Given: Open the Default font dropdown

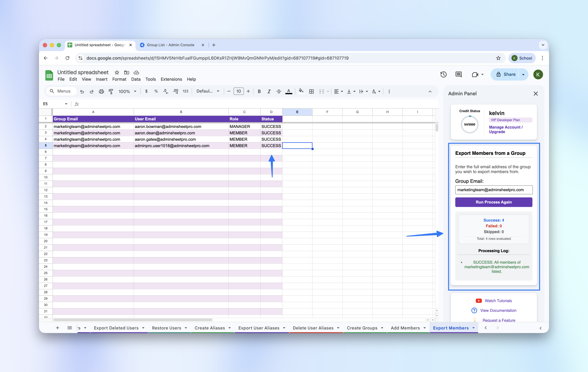Looking at the screenshot, I should [208, 91].
